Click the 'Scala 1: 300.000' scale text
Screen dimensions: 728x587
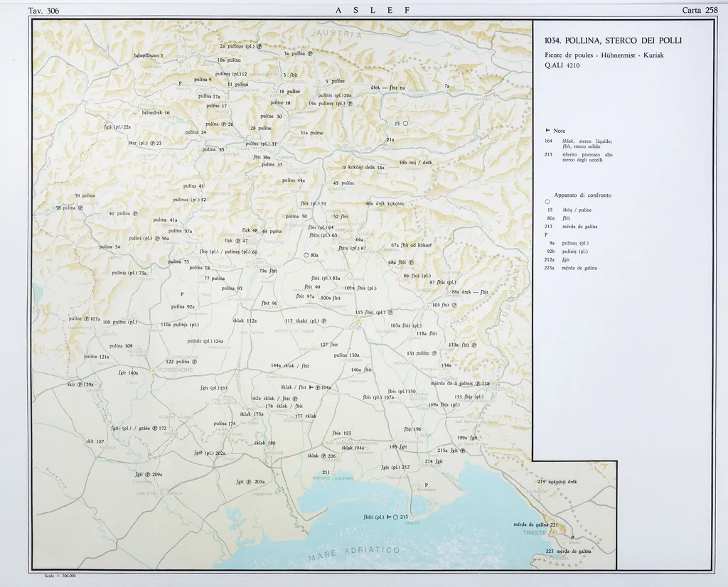(60, 576)
